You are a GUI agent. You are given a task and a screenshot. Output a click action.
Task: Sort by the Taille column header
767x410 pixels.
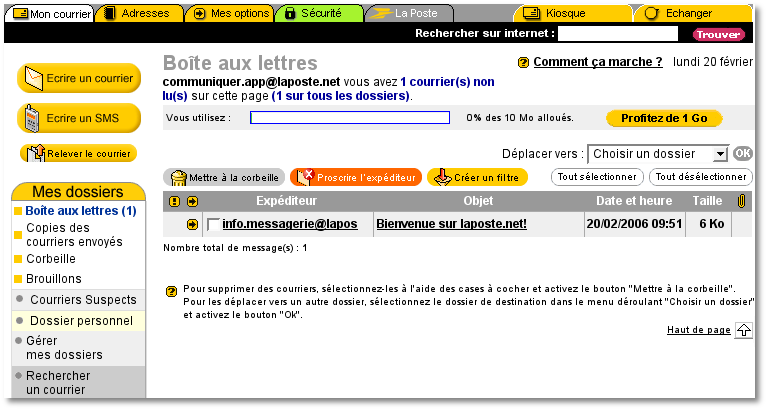[x=707, y=201]
